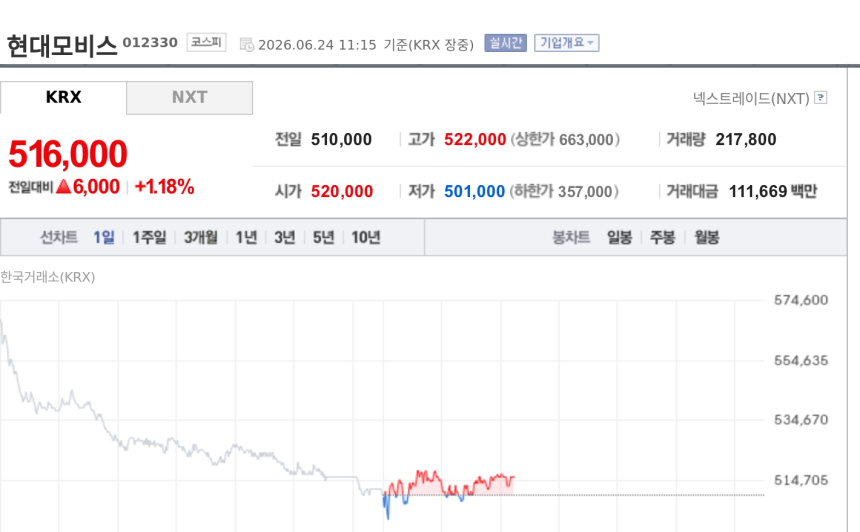
Task: Click the clock icon beside the timestamp
Action: pyautogui.click(x=247, y=44)
